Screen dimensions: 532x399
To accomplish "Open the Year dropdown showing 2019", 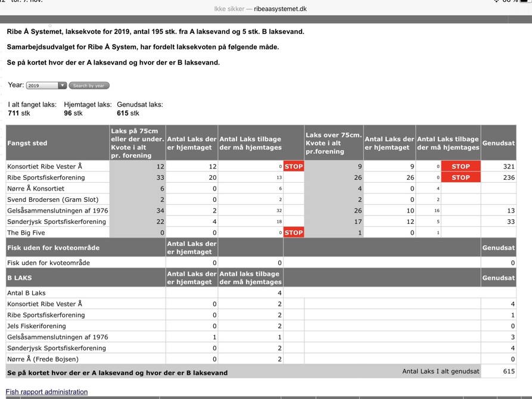I will pyautogui.click(x=46, y=86).
